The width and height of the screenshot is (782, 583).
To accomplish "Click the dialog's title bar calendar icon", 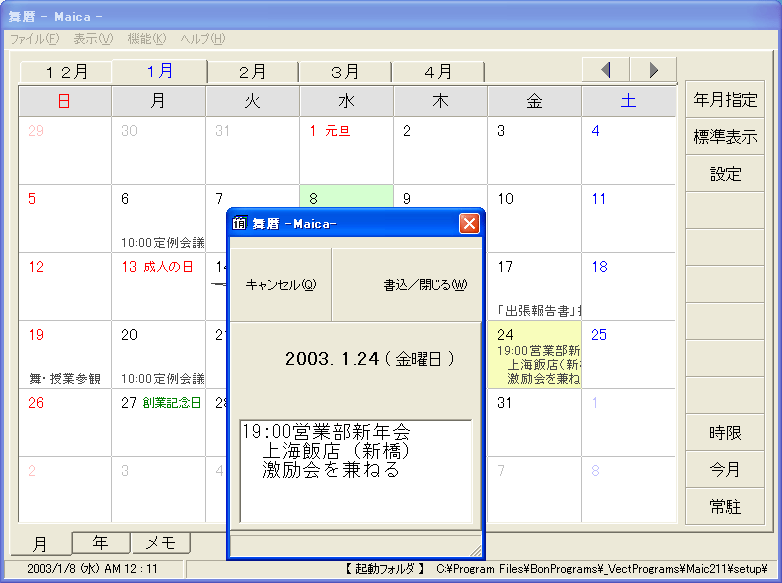I will pyautogui.click(x=239, y=223).
